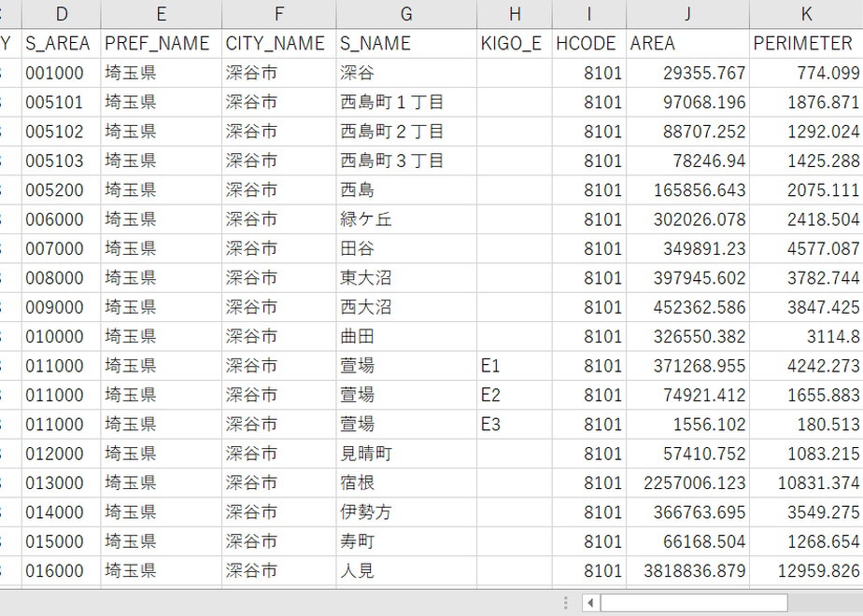Click the S_AREA header cell
Image resolution: width=863 pixels, height=616 pixels.
[x=61, y=44]
